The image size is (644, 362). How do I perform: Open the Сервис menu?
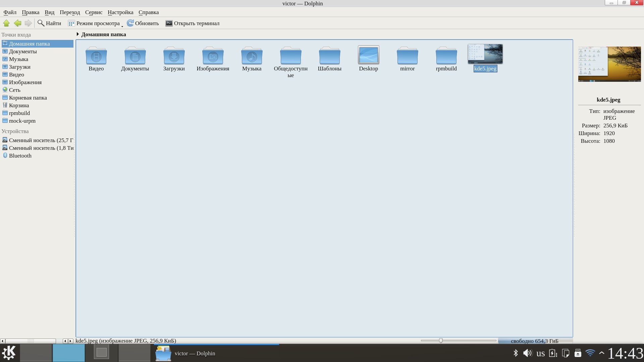click(94, 12)
